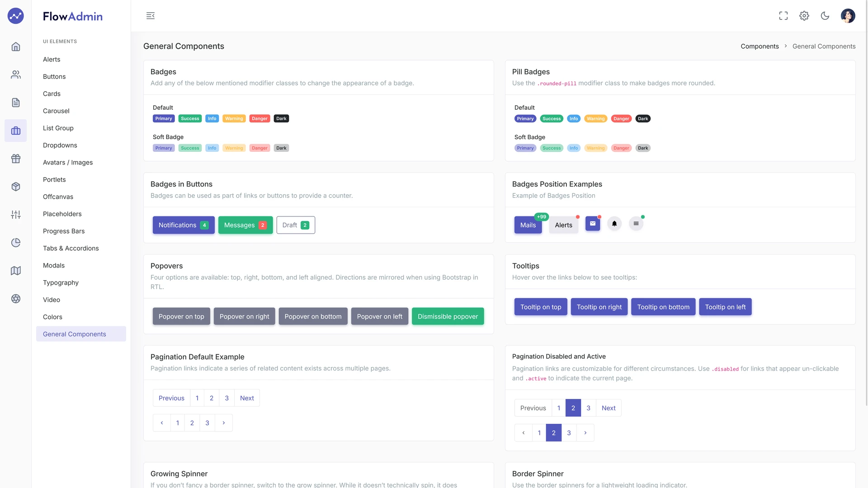The width and height of the screenshot is (868, 488).
Task: Click the default Primary square badge
Action: tap(164, 118)
